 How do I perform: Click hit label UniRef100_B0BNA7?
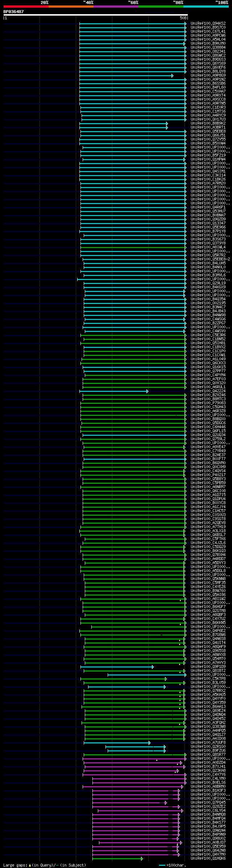[208, 215]
